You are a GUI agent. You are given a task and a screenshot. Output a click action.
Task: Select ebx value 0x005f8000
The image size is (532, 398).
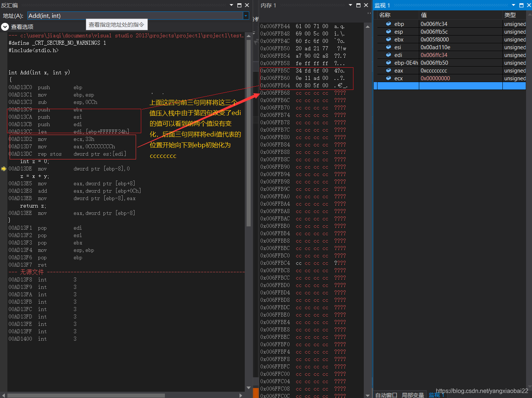[x=434, y=39]
